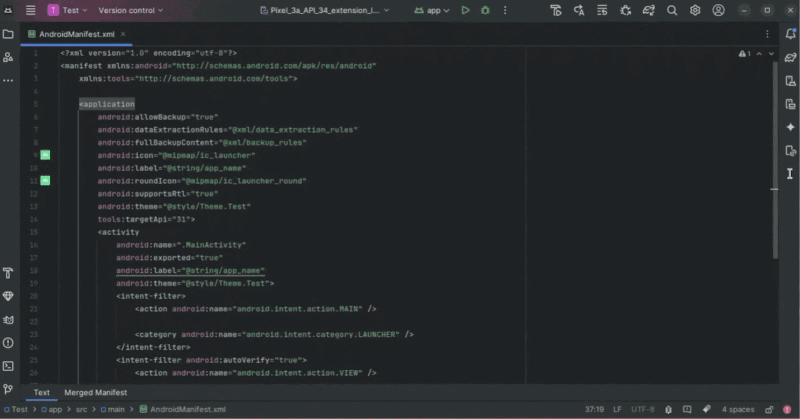Open the Version control dropdown
This screenshot has width=800, height=419.
point(130,10)
